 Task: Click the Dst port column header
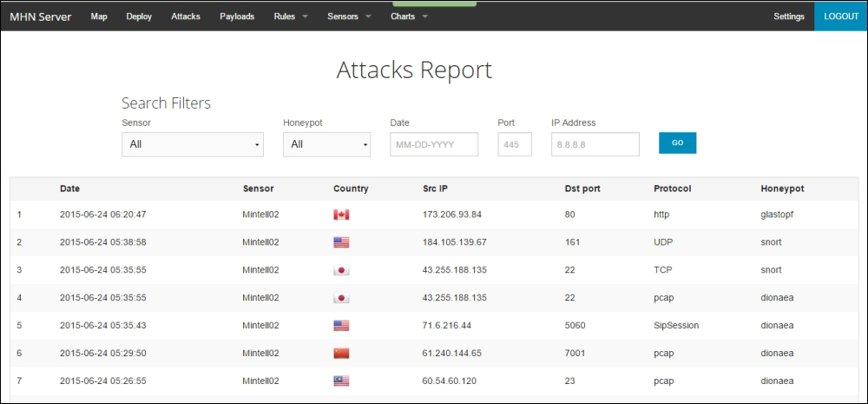tap(582, 189)
